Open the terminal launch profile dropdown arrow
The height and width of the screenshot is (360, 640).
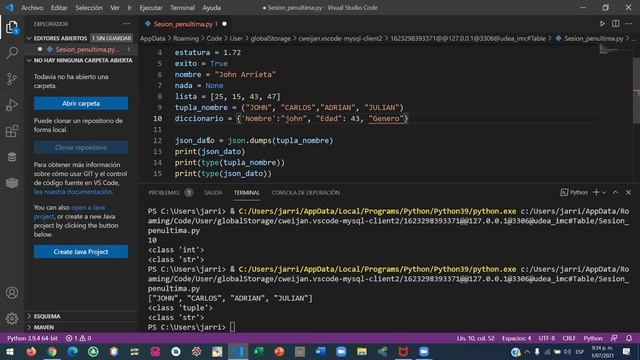[x=604, y=192]
